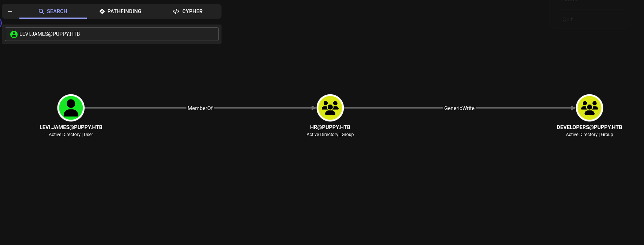Screen dimensions: 644x245
Task: Open the Cypher tab
Action: [187, 11]
